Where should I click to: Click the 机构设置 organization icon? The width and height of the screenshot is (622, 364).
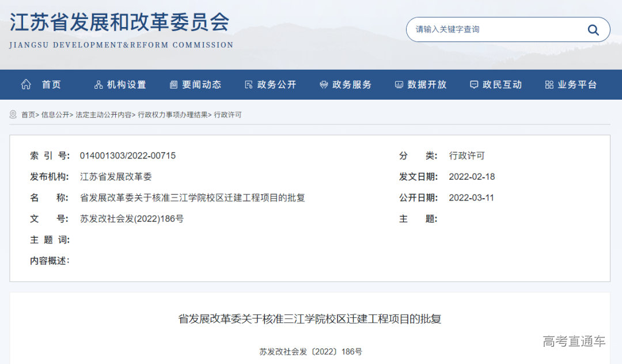97,84
